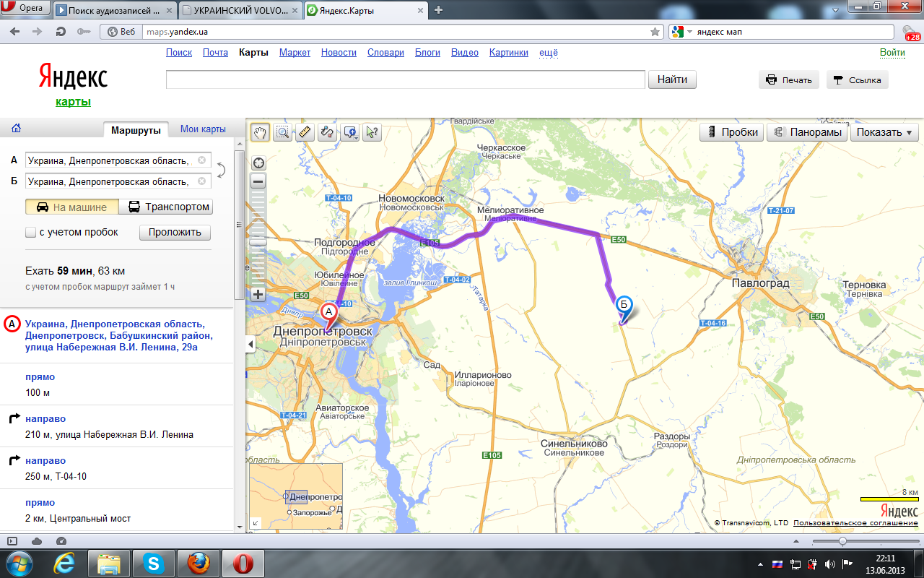Clear the point A address field

(x=202, y=160)
